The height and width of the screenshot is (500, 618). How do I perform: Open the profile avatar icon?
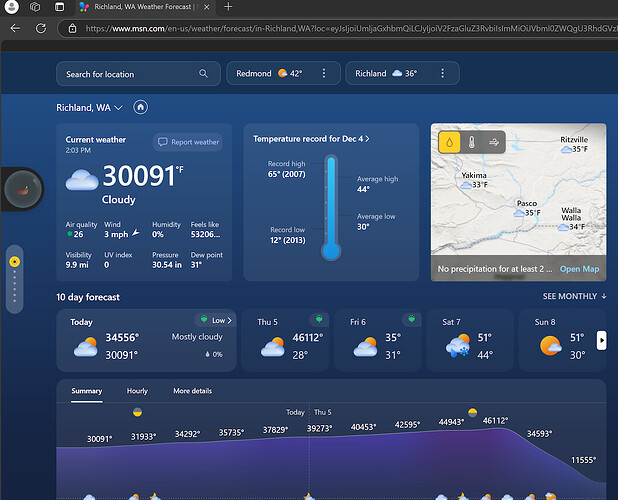pyautogui.click(x=12, y=6)
